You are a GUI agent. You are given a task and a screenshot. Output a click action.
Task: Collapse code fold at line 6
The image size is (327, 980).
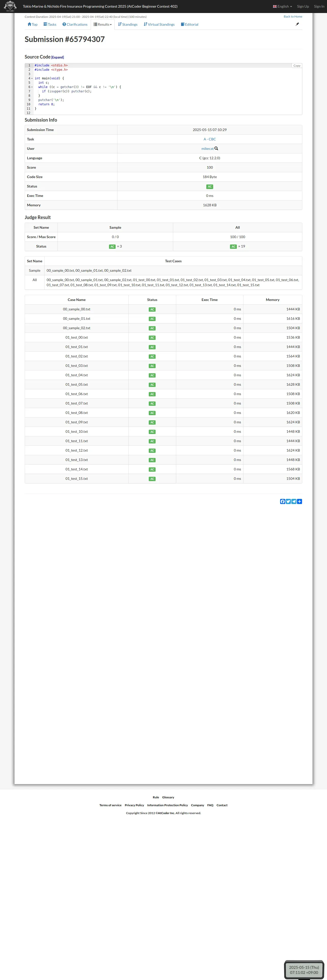click(x=32, y=87)
